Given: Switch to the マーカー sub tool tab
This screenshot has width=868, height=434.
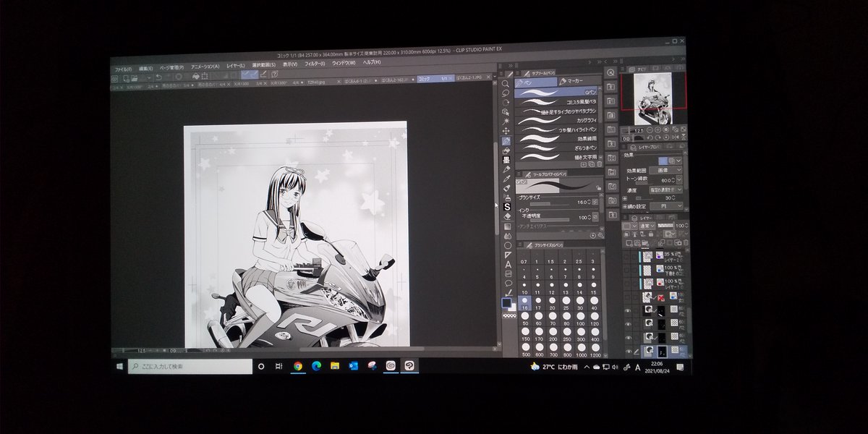Looking at the screenshot, I should 579,82.
